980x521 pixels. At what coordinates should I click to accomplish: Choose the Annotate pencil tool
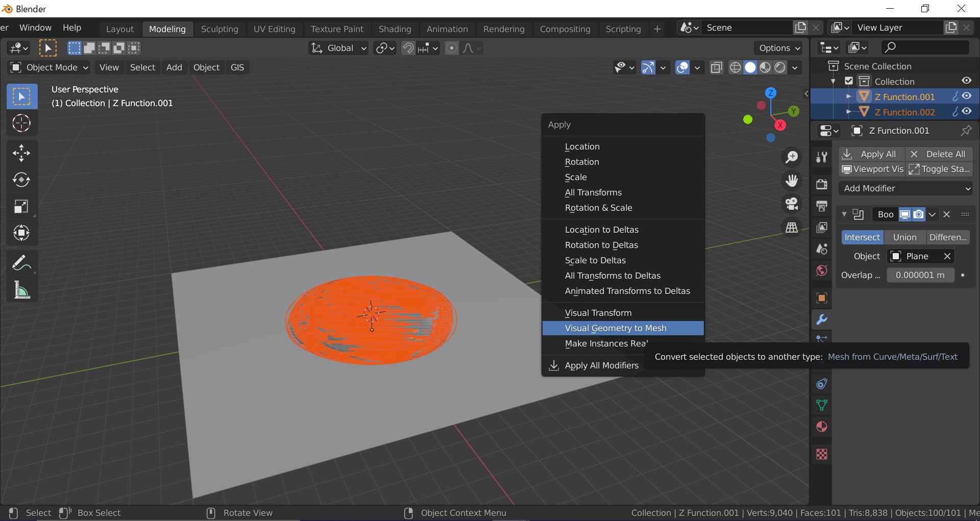tap(21, 263)
